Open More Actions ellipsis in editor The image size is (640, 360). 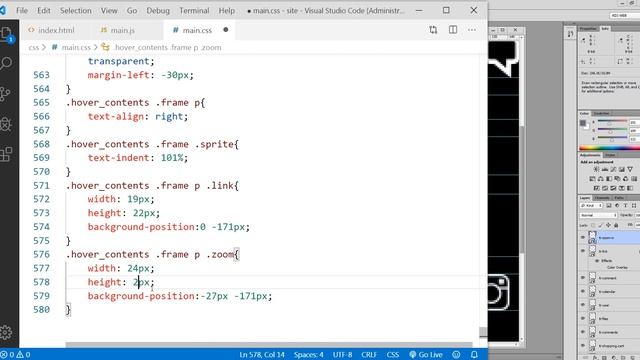pos(472,30)
